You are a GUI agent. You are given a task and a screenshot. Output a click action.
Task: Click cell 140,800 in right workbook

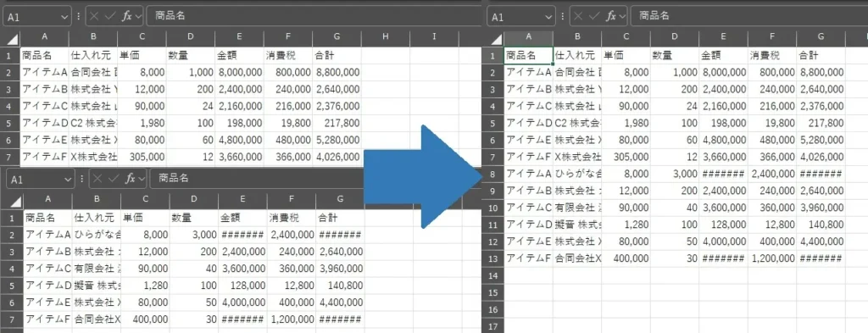coord(821,225)
